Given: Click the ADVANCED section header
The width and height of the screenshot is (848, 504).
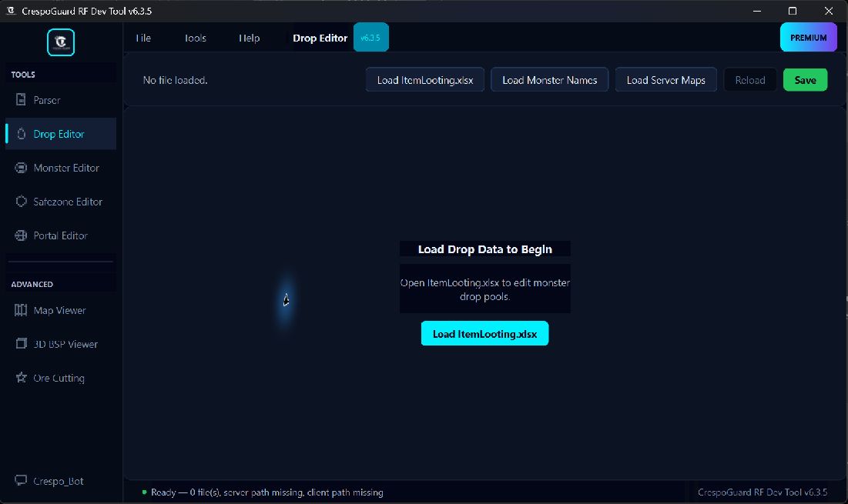Looking at the screenshot, I should point(32,284).
